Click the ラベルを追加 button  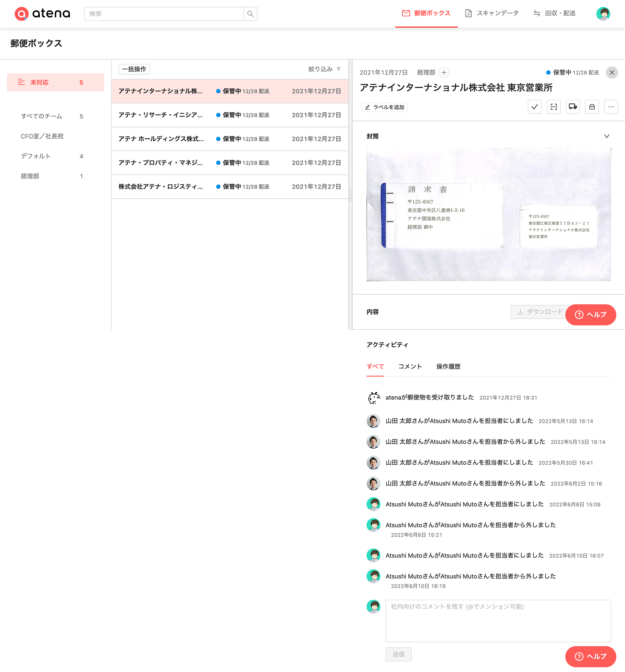385,107
